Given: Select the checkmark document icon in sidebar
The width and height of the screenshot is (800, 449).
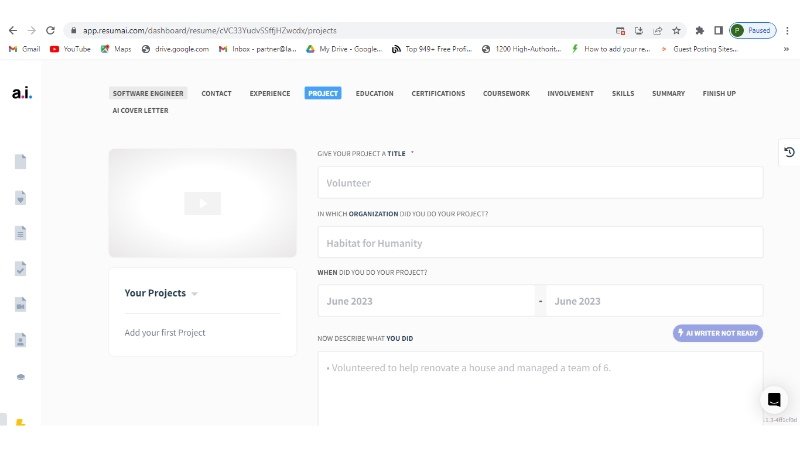Looking at the screenshot, I should (x=20, y=269).
